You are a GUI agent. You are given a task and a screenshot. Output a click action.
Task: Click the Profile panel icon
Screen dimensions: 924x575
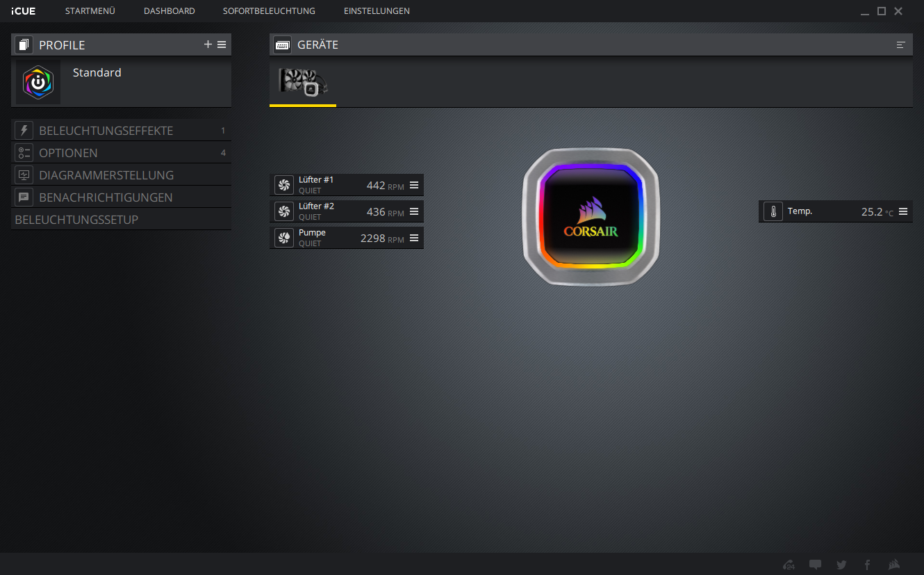point(24,45)
